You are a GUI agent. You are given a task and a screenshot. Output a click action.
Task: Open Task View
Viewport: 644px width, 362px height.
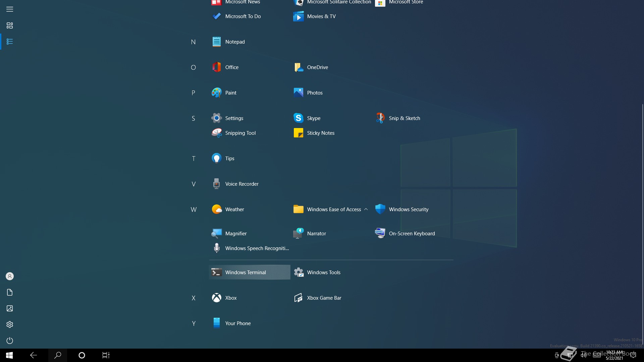coord(106,355)
